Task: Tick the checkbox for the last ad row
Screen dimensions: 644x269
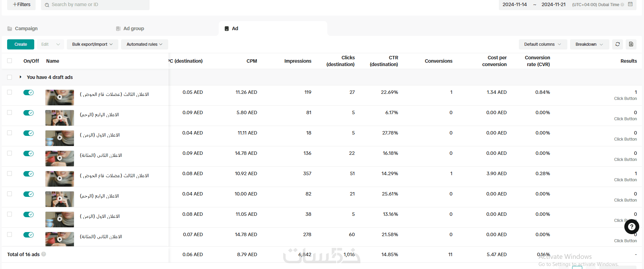Action: [x=9, y=234]
